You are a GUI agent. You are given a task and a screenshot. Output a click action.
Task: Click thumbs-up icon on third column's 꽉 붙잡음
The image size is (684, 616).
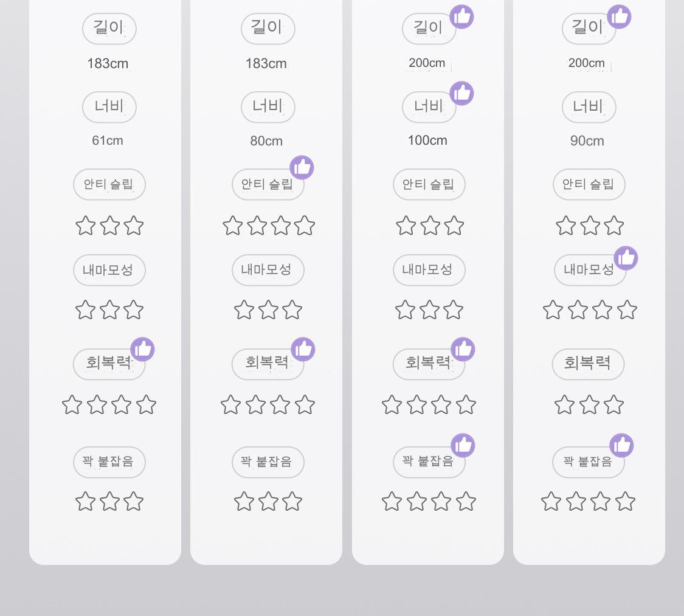(x=463, y=445)
